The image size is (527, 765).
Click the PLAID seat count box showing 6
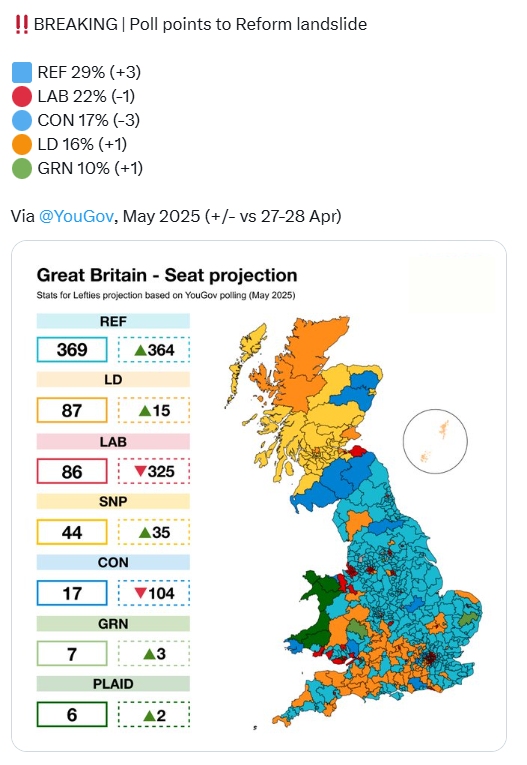pos(72,714)
